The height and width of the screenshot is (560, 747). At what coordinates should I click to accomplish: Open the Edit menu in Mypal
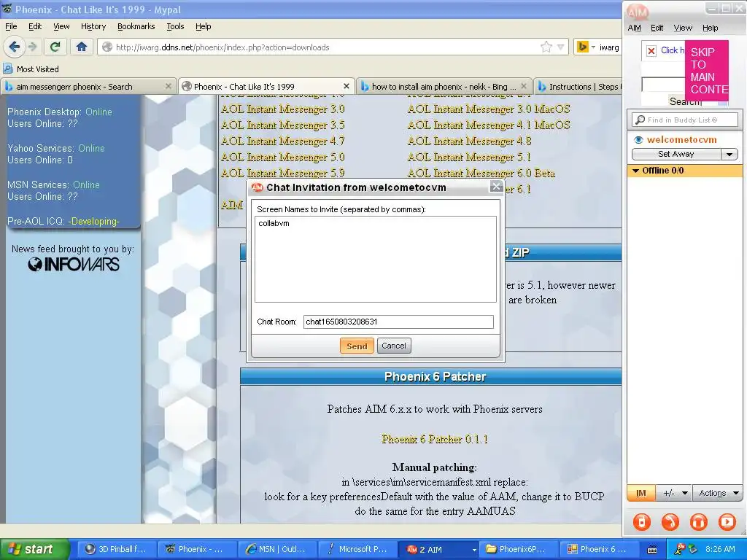tap(35, 27)
